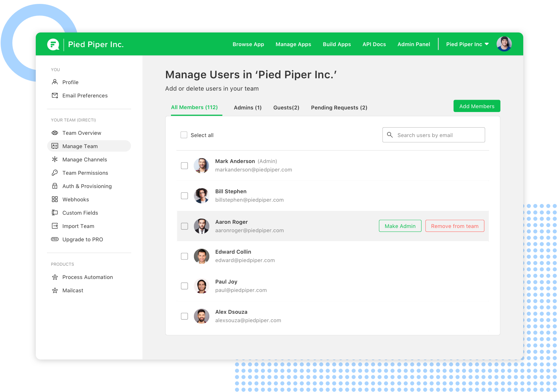The height and width of the screenshot is (392, 559).
Task: Click Mark Anderson's avatar photo
Action: (201, 166)
